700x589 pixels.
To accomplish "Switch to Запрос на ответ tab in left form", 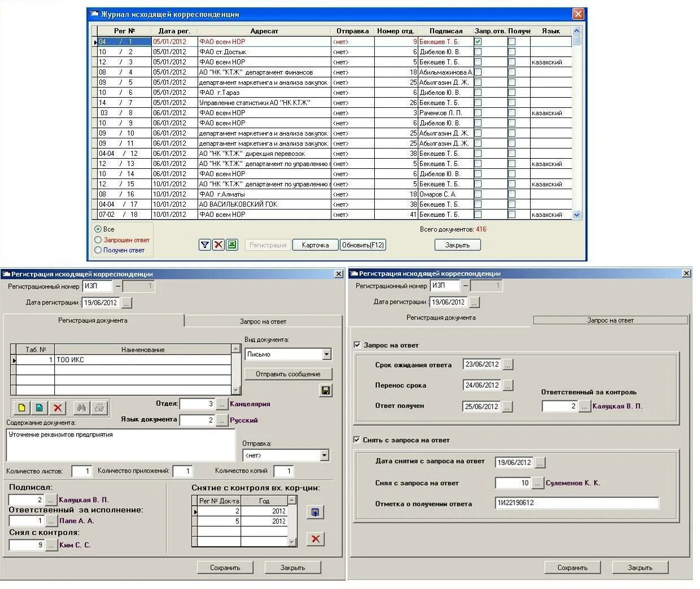I will point(263,321).
